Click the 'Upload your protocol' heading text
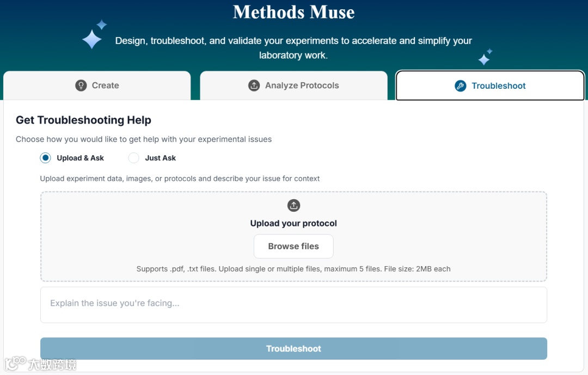The image size is (588, 375). (x=293, y=224)
